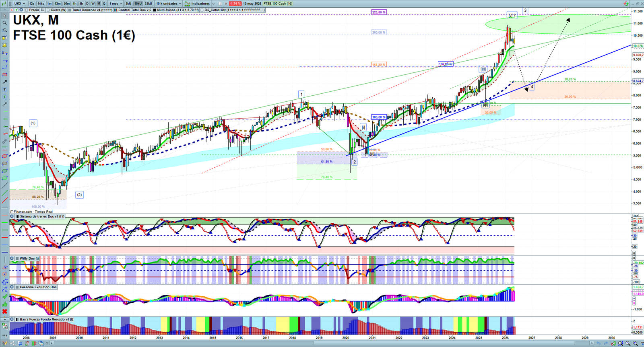Open the 10 k unidades dropdown
This screenshot has width=644, height=347.
[168, 4]
